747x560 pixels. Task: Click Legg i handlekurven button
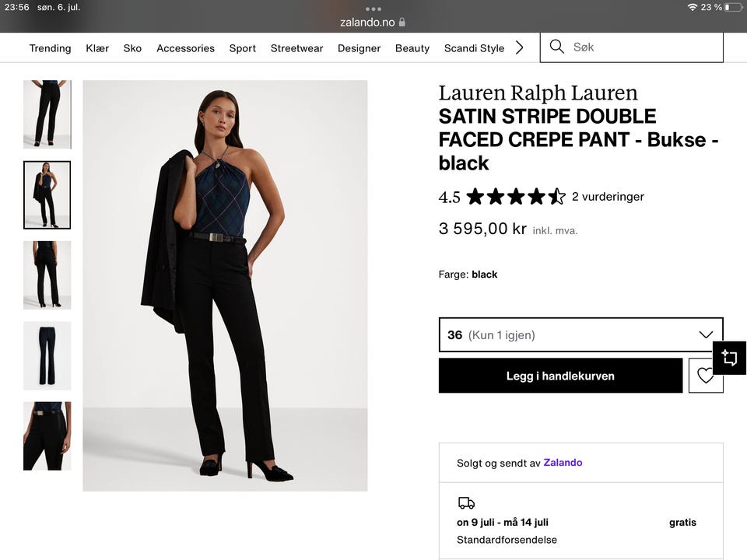click(x=560, y=376)
